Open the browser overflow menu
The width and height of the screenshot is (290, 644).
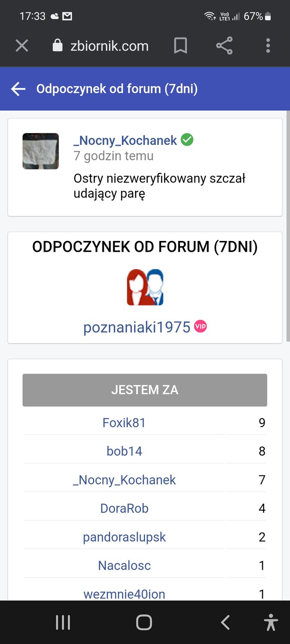[x=268, y=45]
